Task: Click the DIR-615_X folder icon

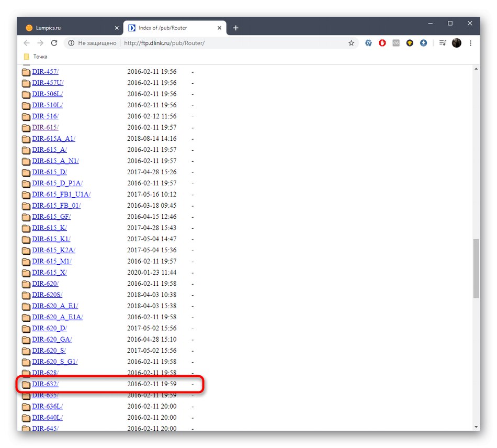Action: point(26,273)
